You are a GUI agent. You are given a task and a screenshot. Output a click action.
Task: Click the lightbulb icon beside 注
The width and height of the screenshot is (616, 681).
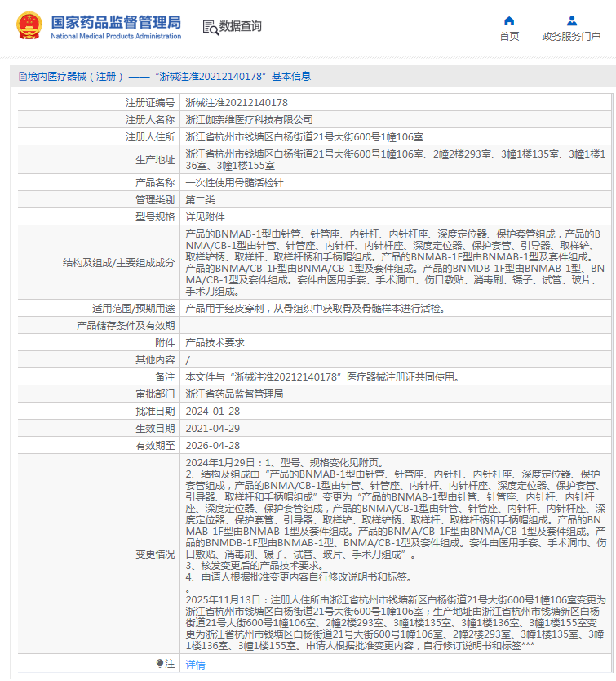(x=160, y=664)
